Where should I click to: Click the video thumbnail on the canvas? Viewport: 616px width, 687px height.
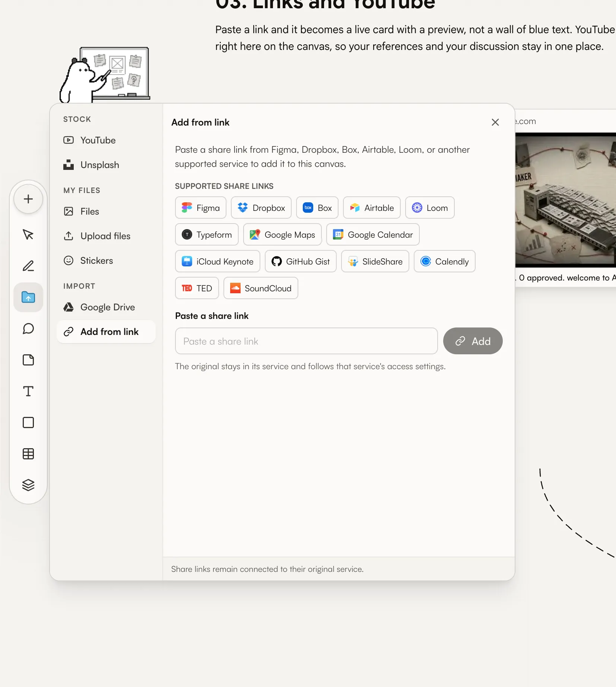[566, 200]
